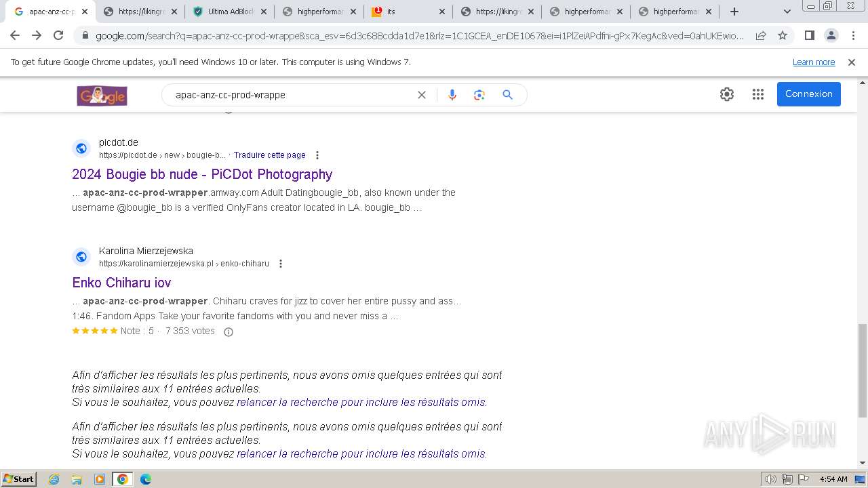
Task: Open Chrome profile avatar menu
Action: 831,35
